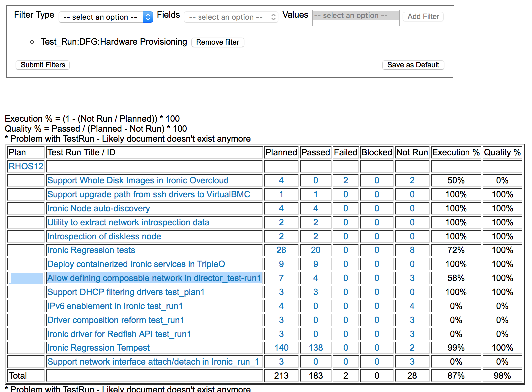Click the Execution % column header
This screenshot has width=532, height=392.
pos(456,152)
